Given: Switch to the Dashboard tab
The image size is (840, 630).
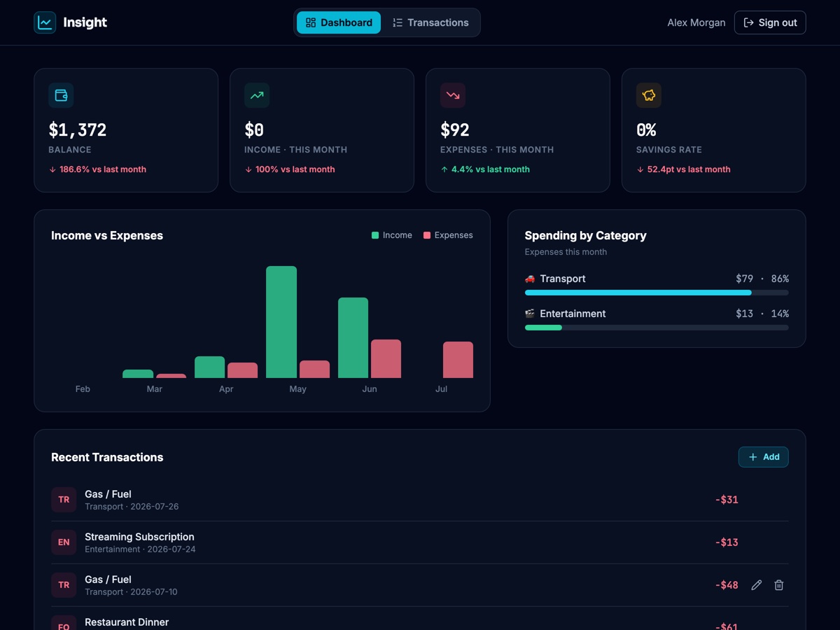Looking at the screenshot, I should 339,22.
